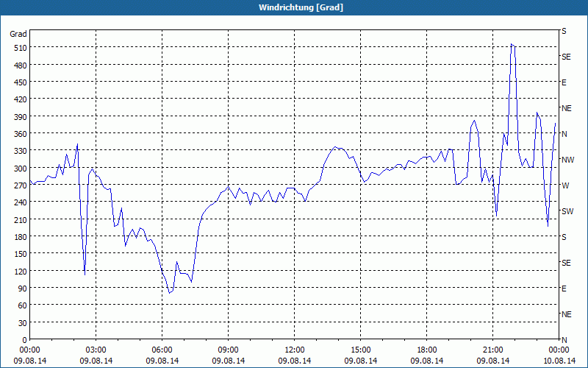This screenshot has height=368, width=588.
Task: Click the 10.08.14 date label
Action: click(559, 361)
